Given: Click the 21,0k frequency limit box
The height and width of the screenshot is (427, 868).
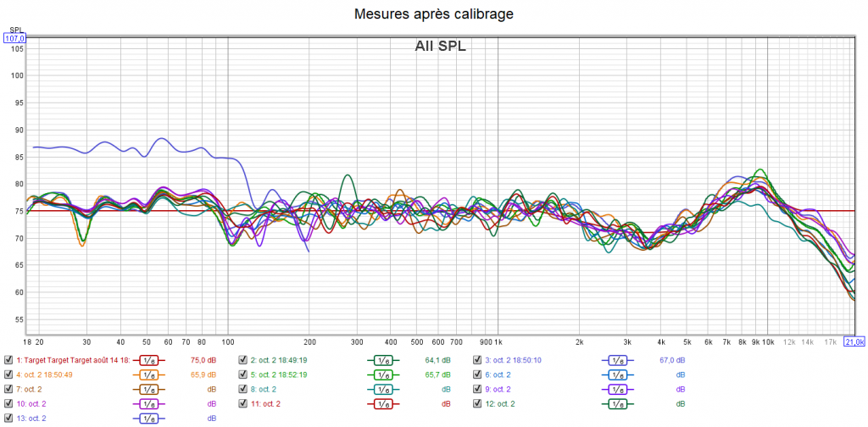Looking at the screenshot, I should [854, 341].
